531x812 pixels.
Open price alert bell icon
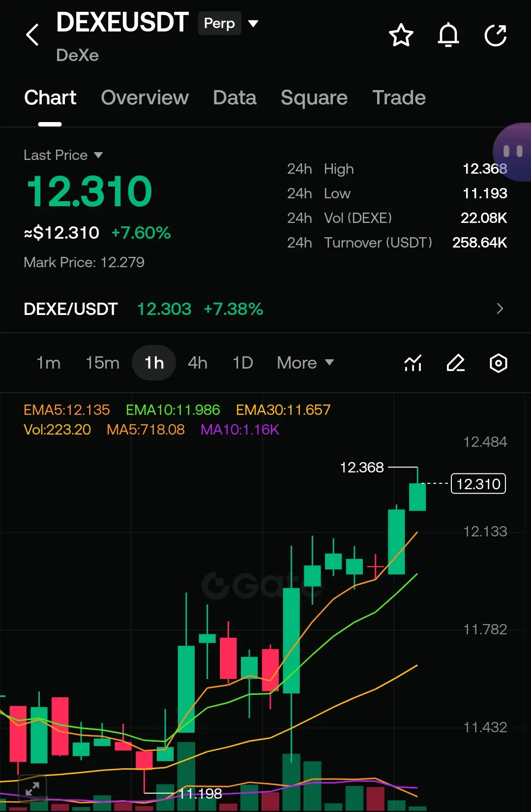click(448, 35)
